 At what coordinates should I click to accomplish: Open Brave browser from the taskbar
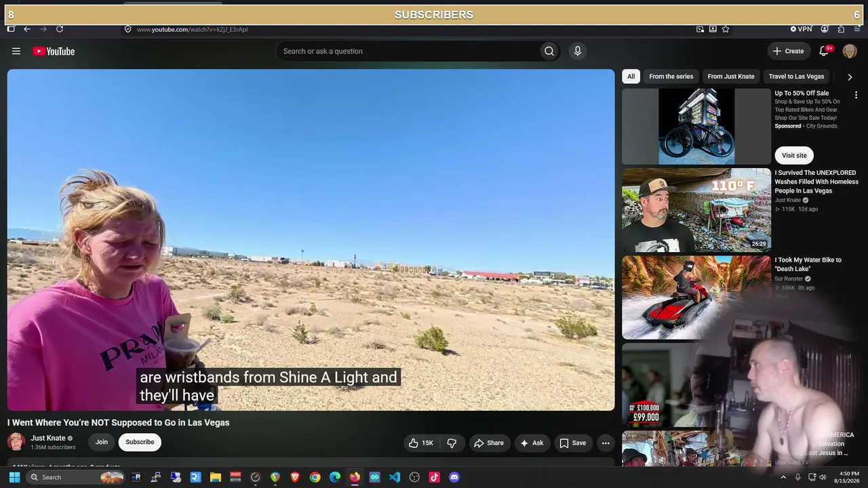click(x=295, y=477)
